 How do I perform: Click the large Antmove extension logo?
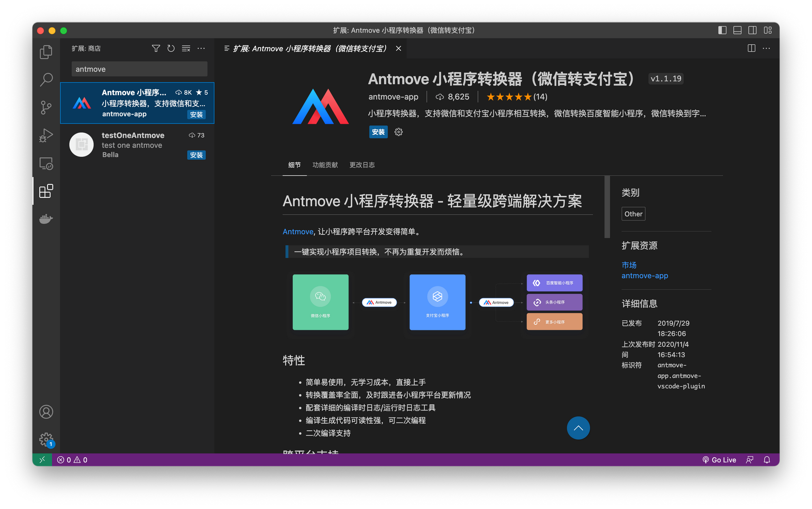coord(321,106)
